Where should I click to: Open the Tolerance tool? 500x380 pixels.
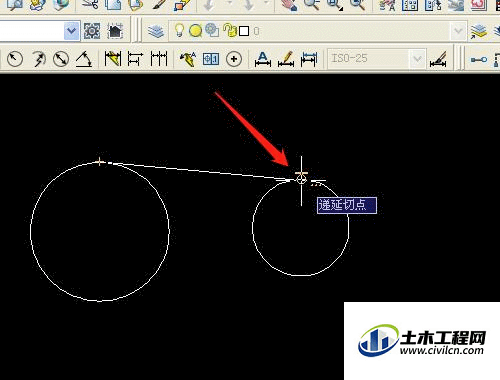(x=211, y=59)
